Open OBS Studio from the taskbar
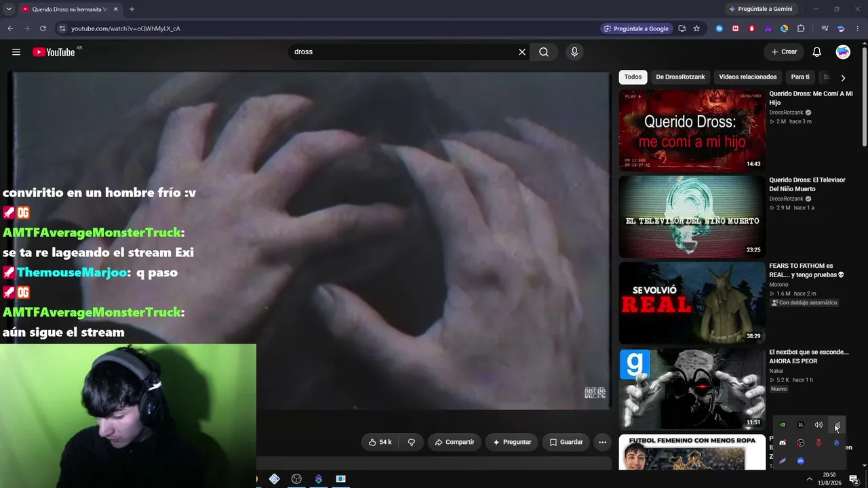Viewport: 868px width, 488px height. 296,479
